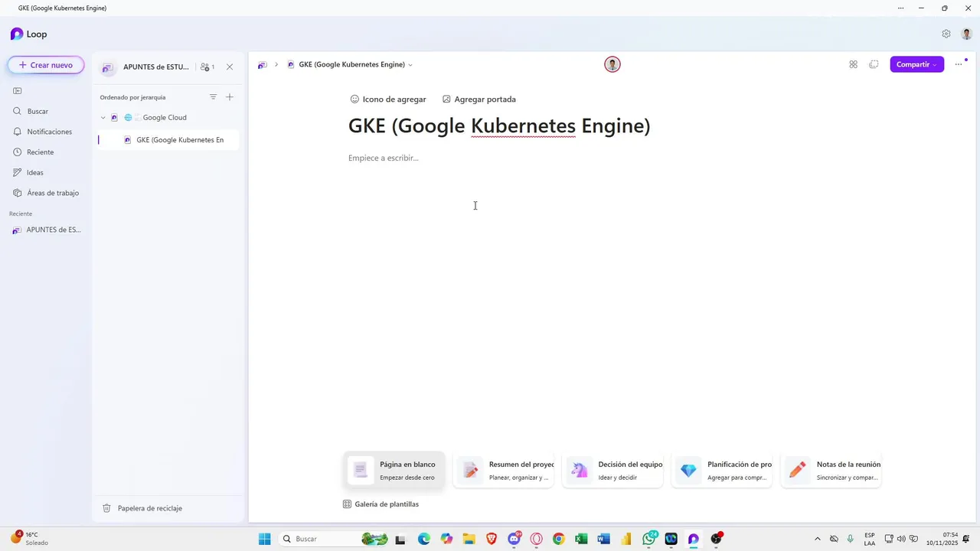The image size is (980, 551).
Task: Click the page title GKE (Google Kubernetes Engine)
Action: click(499, 126)
